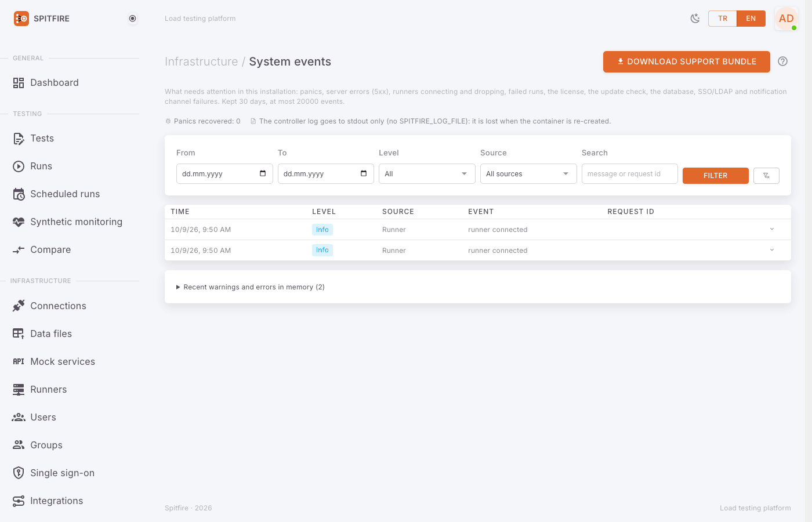The image size is (812, 522).
Task: Click the clear filters icon button
Action: (x=766, y=175)
